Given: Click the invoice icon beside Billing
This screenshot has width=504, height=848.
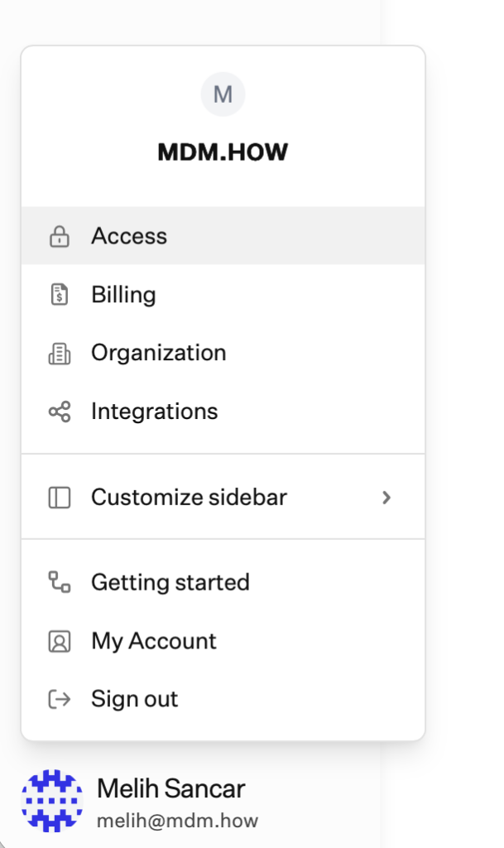Looking at the screenshot, I should click(x=60, y=295).
